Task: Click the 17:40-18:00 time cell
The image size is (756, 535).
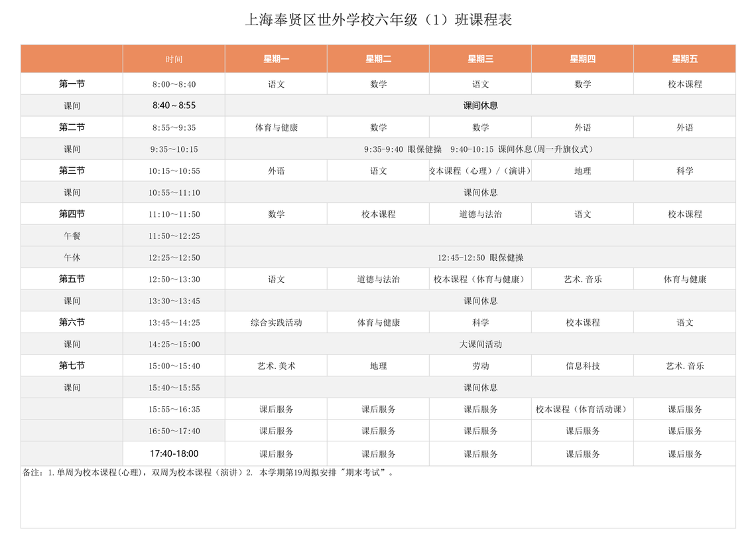Action: pyautogui.click(x=174, y=453)
